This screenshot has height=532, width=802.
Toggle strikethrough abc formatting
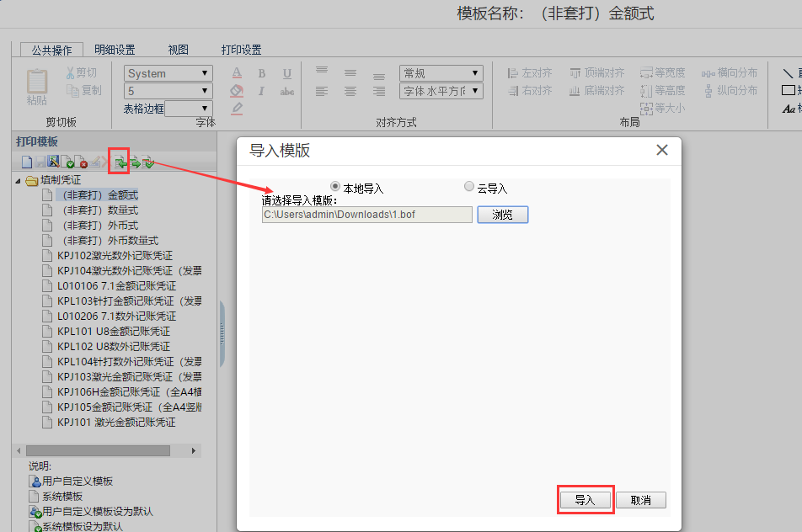click(x=287, y=92)
